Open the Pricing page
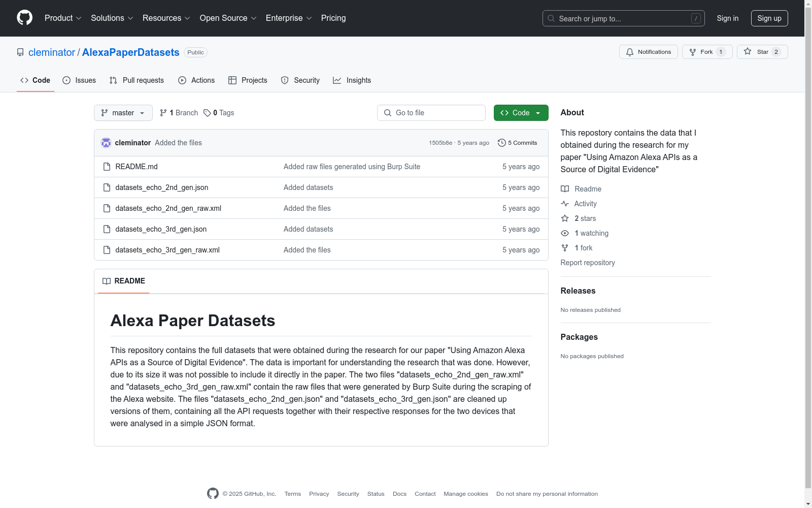 [333, 18]
